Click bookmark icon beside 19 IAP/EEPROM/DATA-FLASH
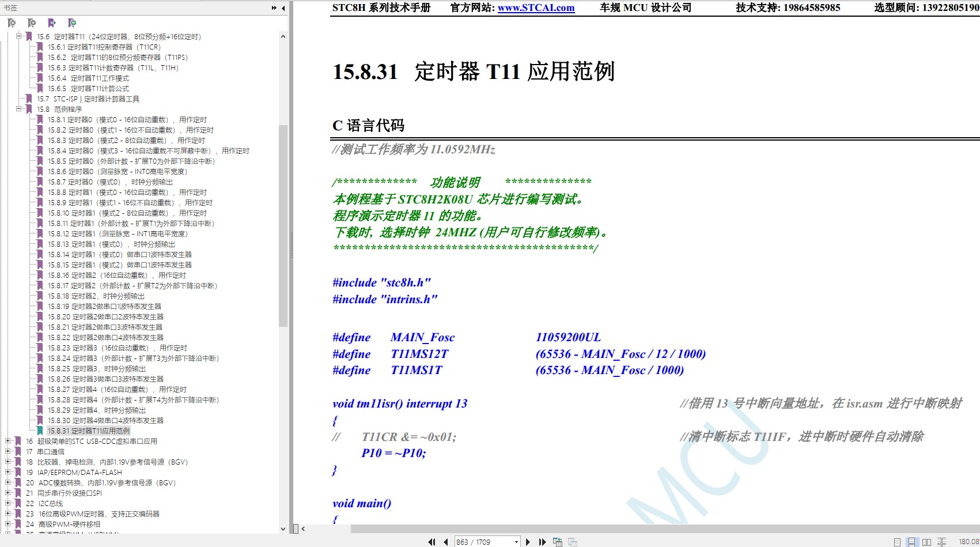 point(18,473)
